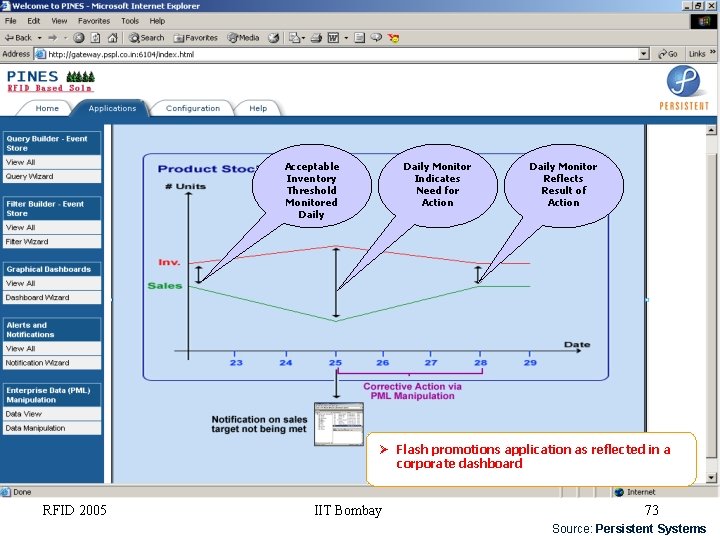Click the Links toolbar label
The image size is (720, 540).
pyautogui.click(x=697, y=54)
